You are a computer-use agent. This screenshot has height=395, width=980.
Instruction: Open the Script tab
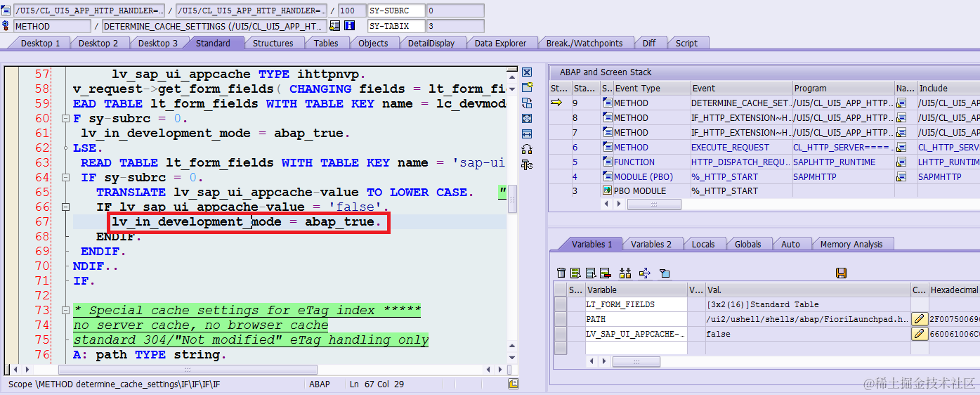coord(686,43)
